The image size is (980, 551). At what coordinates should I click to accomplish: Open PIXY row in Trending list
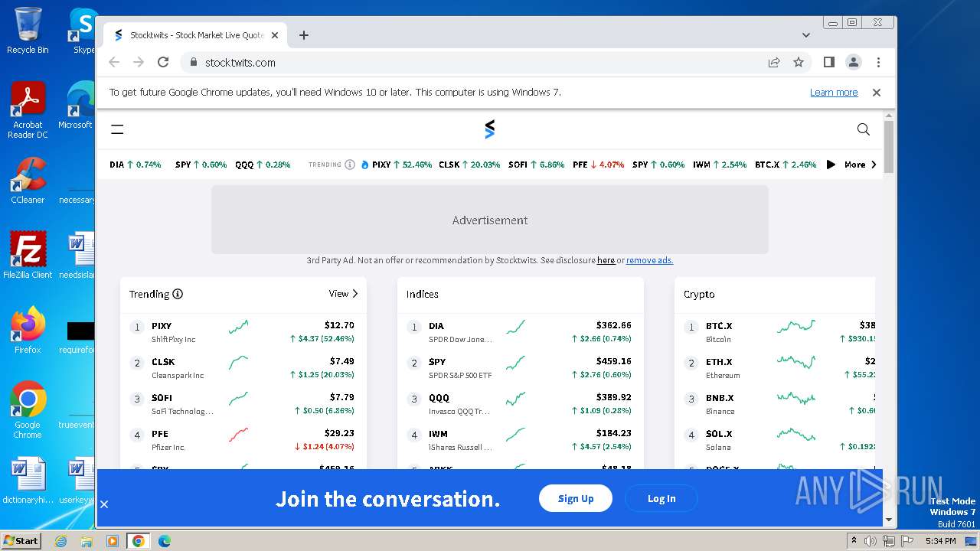point(243,331)
